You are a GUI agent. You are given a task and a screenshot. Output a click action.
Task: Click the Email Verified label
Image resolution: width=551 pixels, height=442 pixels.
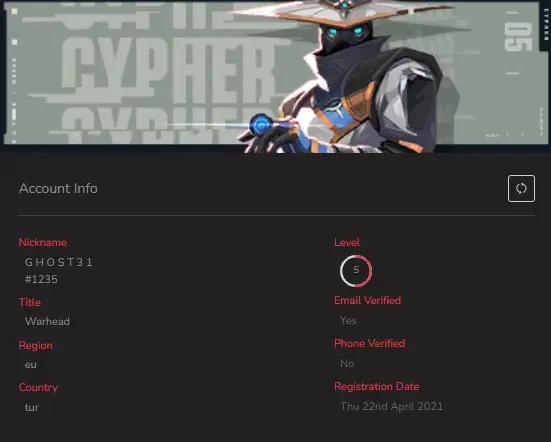367,300
